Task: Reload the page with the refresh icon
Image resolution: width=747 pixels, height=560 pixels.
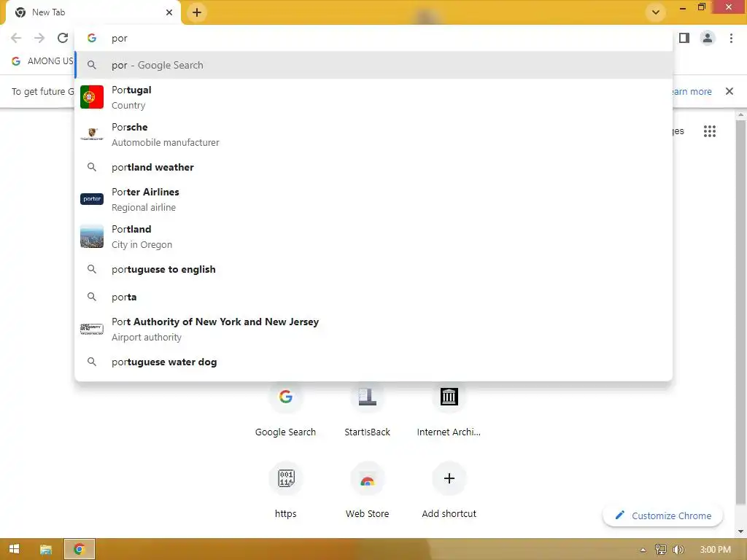Action: tap(63, 38)
